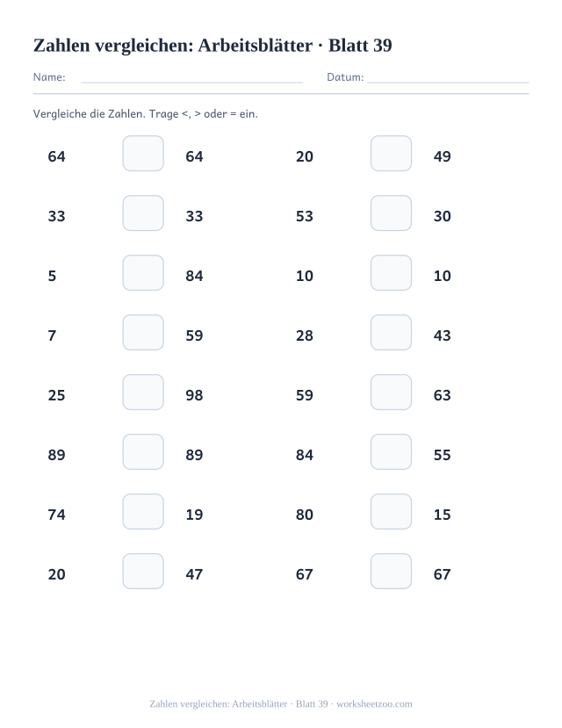Screen dimensions: 562x728
Task: Click the box between 80 and 15
Action: tap(392, 512)
